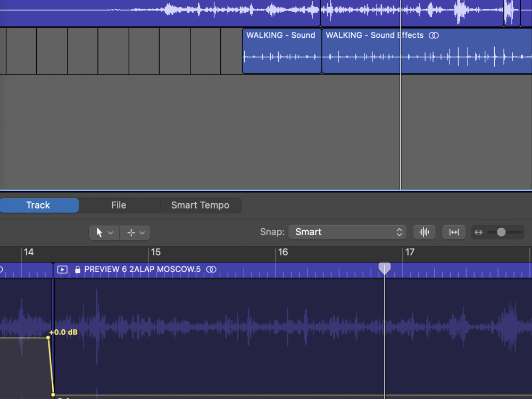Open the secondary tool menu chevron
Screen dimensions: 532x399
click(x=143, y=233)
